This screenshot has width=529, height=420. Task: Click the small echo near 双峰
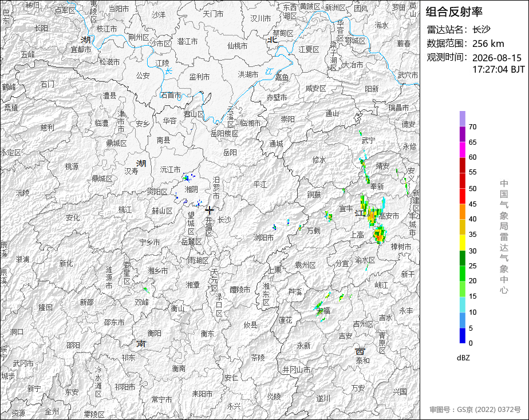pyautogui.click(x=146, y=290)
